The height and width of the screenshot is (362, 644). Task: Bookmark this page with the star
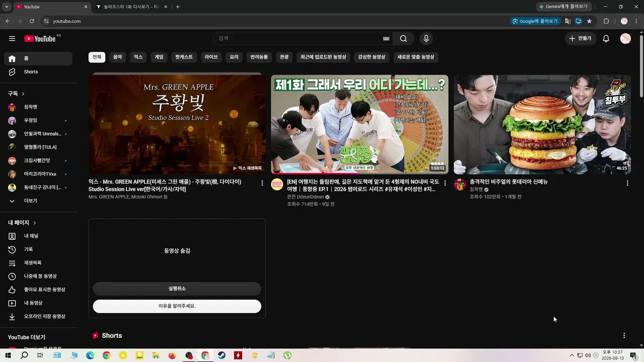[x=589, y=21]
